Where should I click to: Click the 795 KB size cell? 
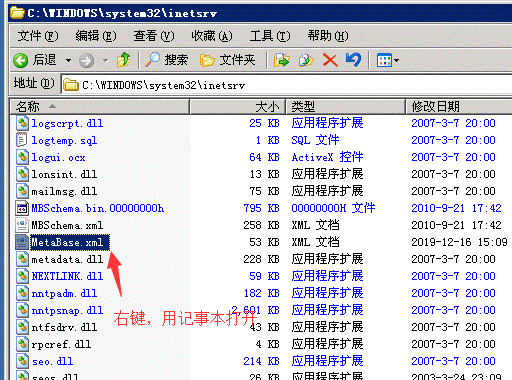261,208
